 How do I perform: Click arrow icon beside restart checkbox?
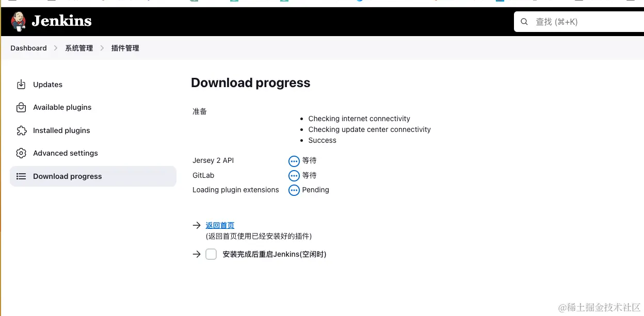click(197, 254)
